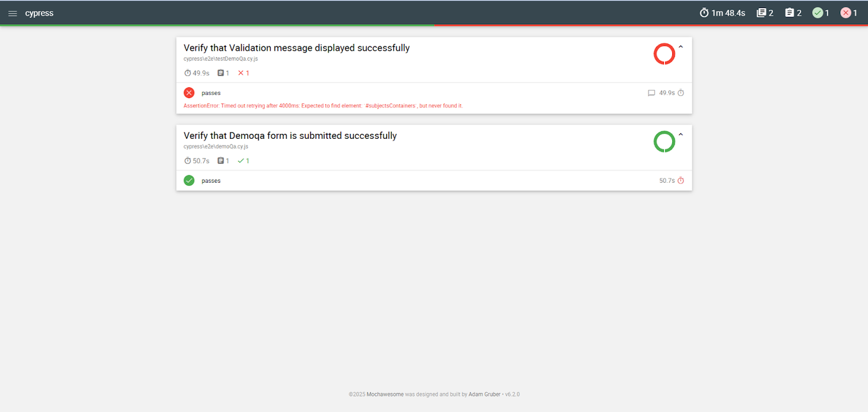Viewport: 868px width, 412px height.
Task: Click the red slow-test stopwatch icon on the passing test row
Action: coord(681,181)
